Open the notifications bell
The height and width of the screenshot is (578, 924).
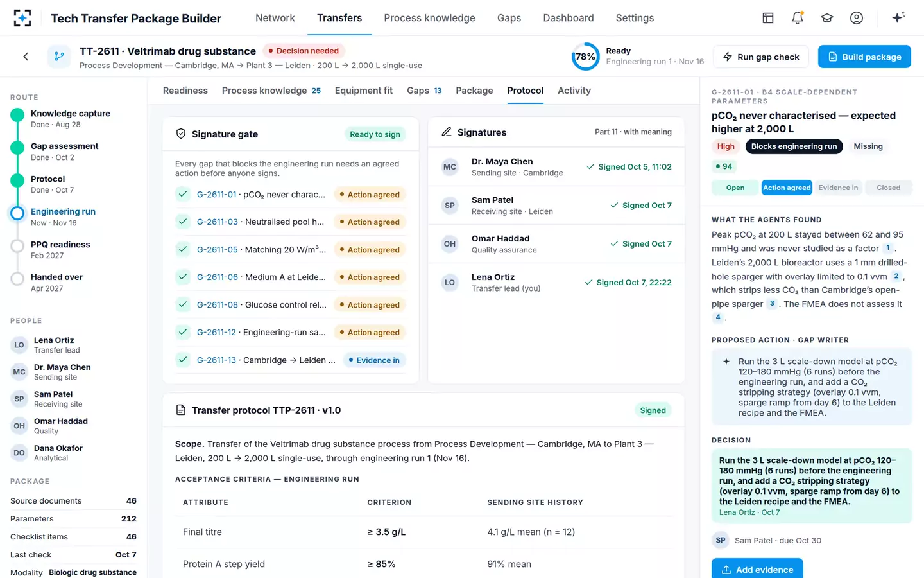[x=798, y=18]
